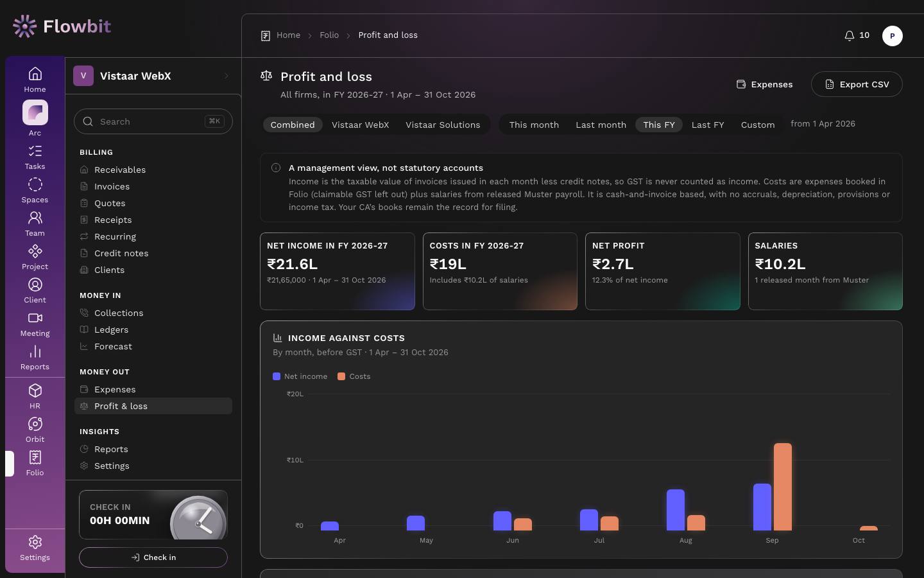Open Receivables in the Billing menu
924x578 pixels.
pyautogui.click(x=120, y=170)
